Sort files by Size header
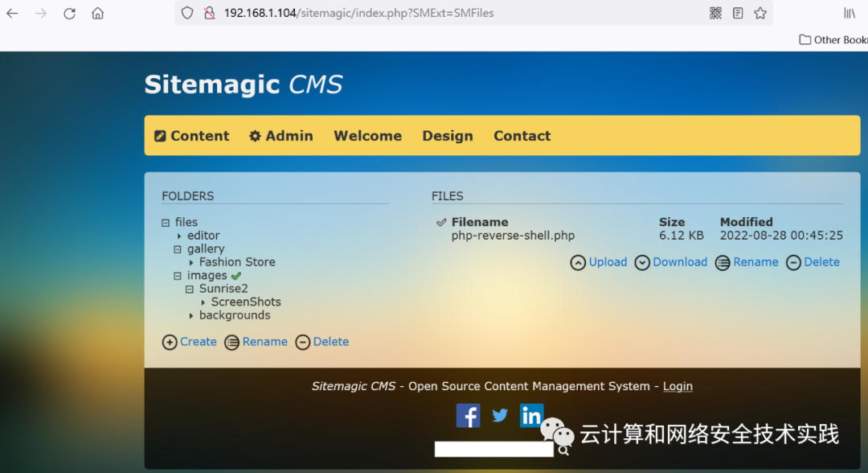The image size is (868, 473). [671, 222]
